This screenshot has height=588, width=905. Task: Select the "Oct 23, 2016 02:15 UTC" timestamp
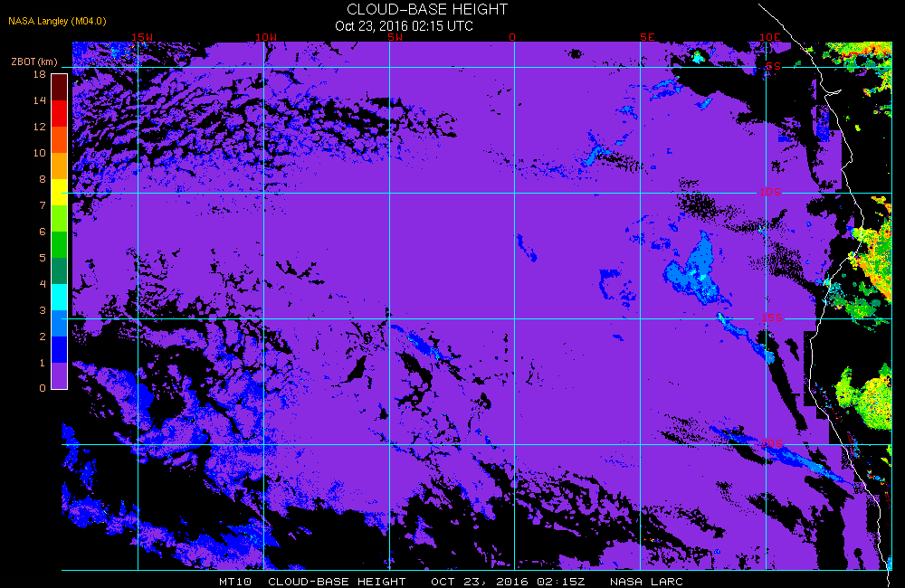(404, 26)
